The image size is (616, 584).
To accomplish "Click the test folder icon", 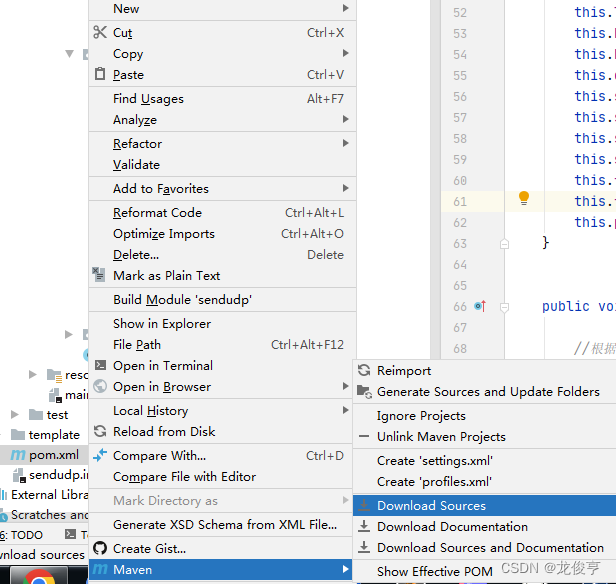I will (36, 414).
